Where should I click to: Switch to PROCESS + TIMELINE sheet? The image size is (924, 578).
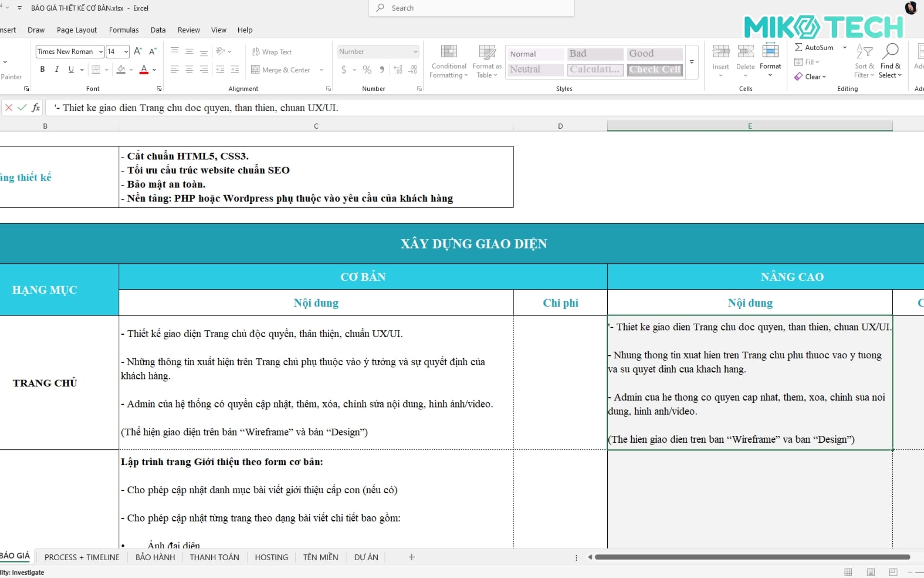point(82,557)
